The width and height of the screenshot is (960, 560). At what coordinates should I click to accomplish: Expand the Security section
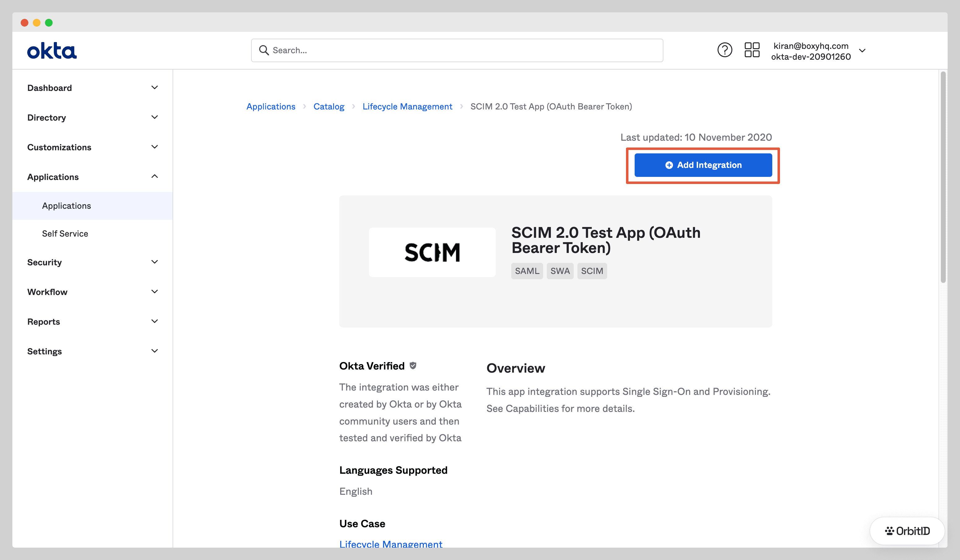click(x=92, y=263)
